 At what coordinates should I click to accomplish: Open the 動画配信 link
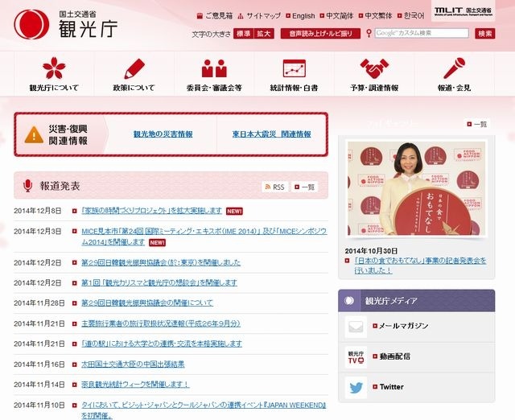(394, 356)
